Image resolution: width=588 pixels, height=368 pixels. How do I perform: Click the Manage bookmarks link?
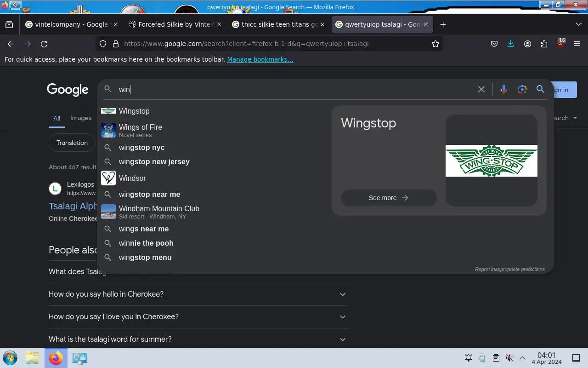260,59
